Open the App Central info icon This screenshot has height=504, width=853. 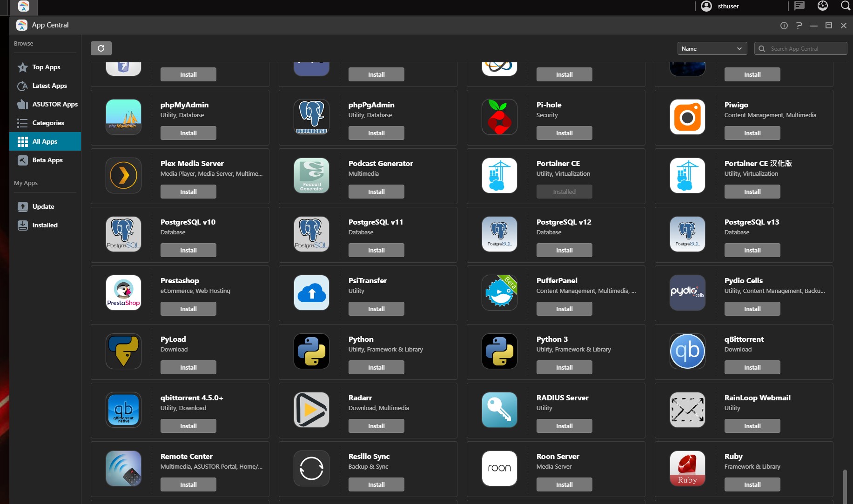click(784, 26)
